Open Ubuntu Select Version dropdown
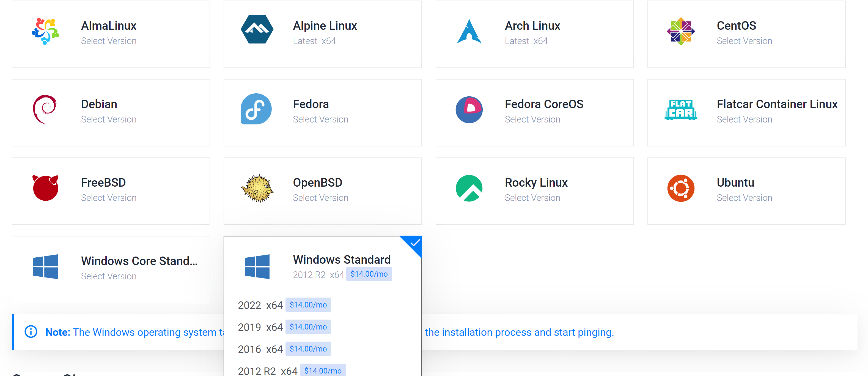The image size is (868, 376). tap(744, 198)
